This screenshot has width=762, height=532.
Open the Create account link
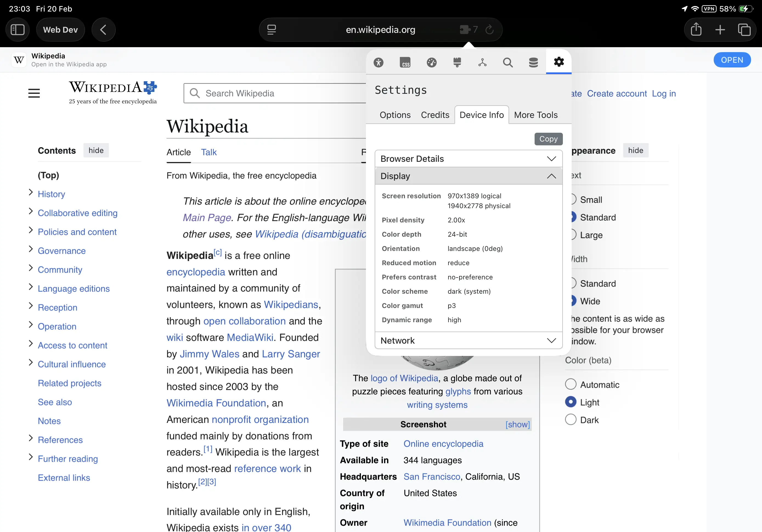coord(617,93)
